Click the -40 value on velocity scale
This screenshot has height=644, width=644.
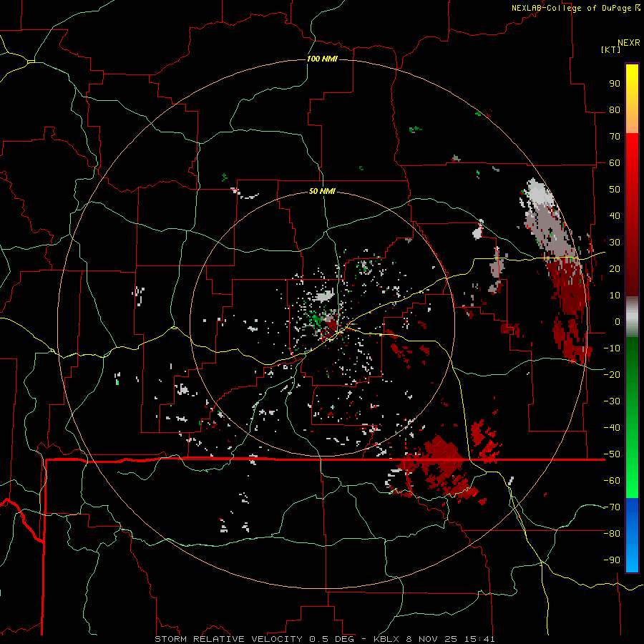pyautogui.click(x=612, y=428)
